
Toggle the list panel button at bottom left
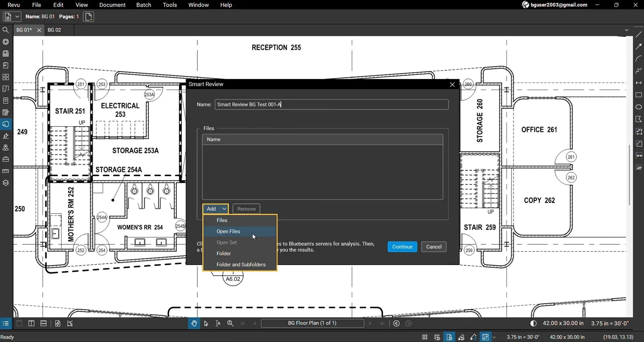[6, 324]
